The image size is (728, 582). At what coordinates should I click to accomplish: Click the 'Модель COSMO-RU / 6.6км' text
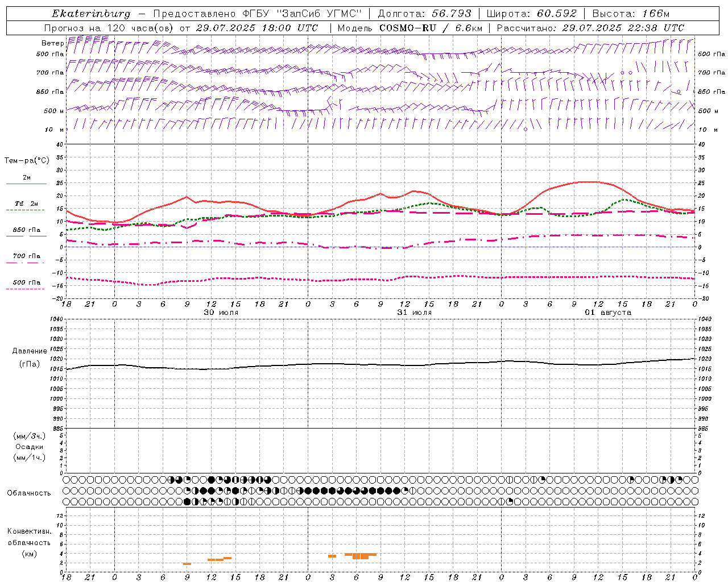[409, 28]
